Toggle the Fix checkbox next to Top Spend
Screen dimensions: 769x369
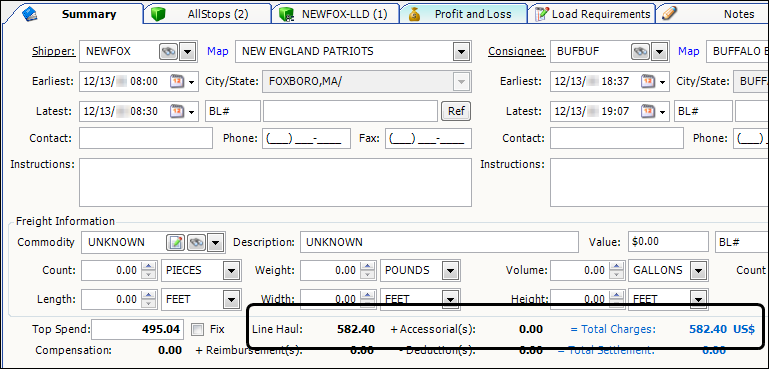point(197,329)
